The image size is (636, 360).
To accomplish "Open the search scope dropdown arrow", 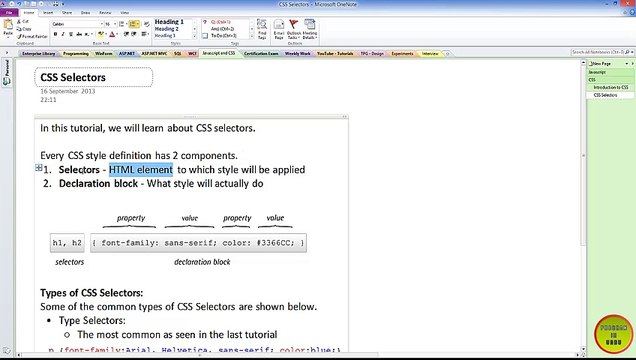I will coord(632,52).
